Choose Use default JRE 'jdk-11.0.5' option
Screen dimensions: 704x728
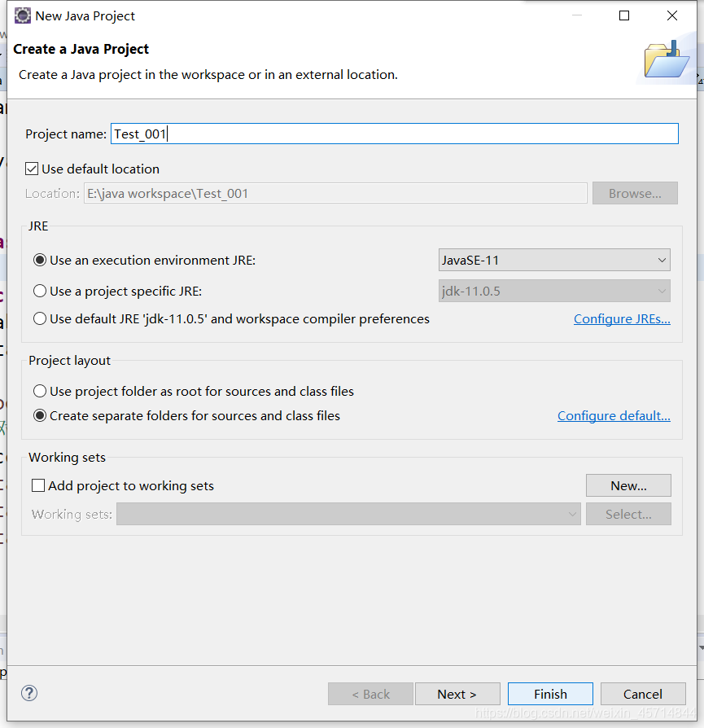click(x=40, y=318)
